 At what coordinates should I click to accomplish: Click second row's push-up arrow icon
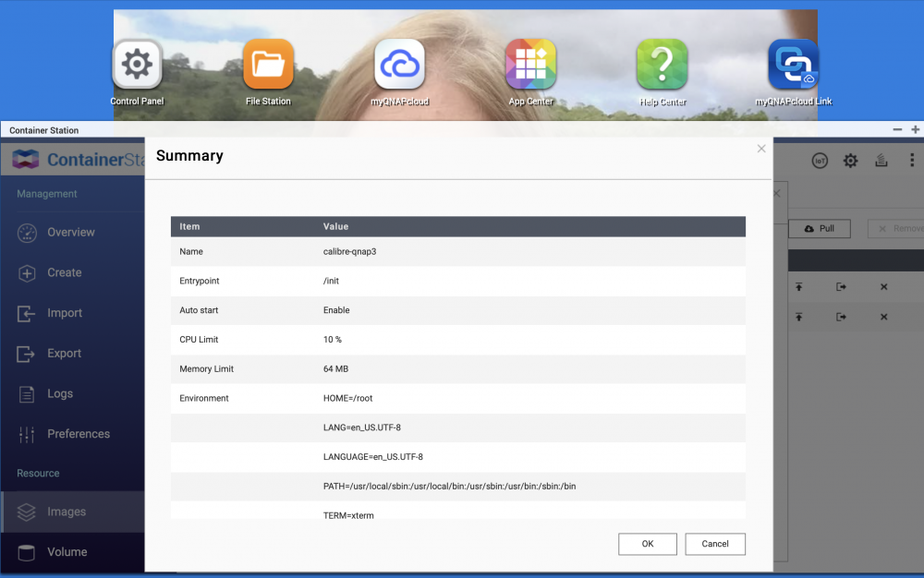click(x=798, y=317)
